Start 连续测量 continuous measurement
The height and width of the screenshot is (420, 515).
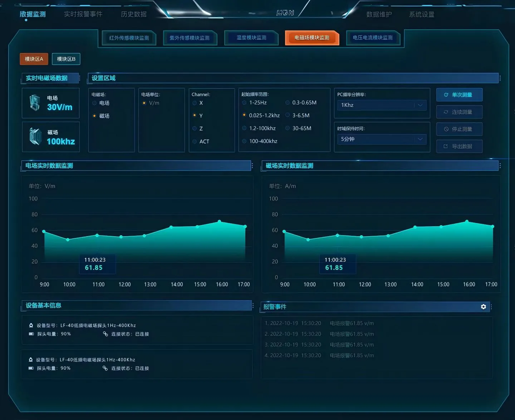pyautogui.click(x=459, y=112)
